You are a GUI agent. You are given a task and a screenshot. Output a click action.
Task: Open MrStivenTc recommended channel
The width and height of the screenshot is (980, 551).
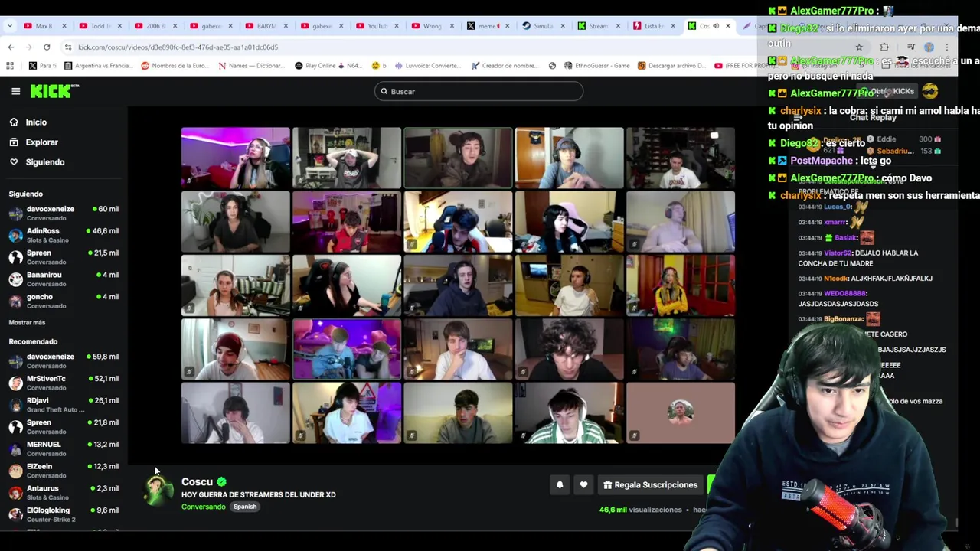pos(64,383)
